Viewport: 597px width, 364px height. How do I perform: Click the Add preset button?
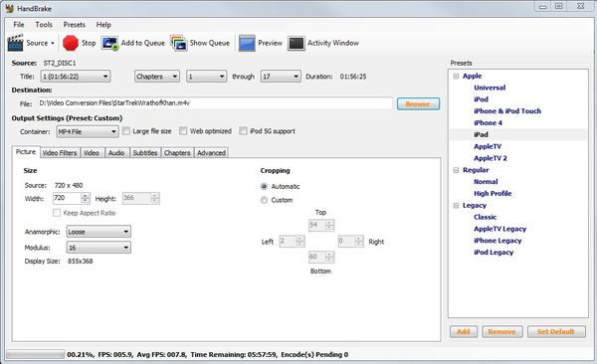pyautogui.click(x=464, y=331)
